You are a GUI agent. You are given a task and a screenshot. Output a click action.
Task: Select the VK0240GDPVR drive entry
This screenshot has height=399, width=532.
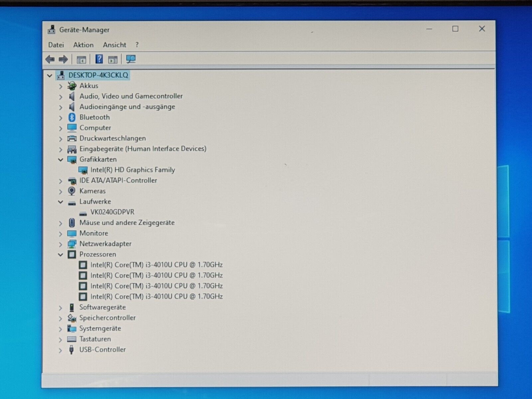(x=112, y=212)
